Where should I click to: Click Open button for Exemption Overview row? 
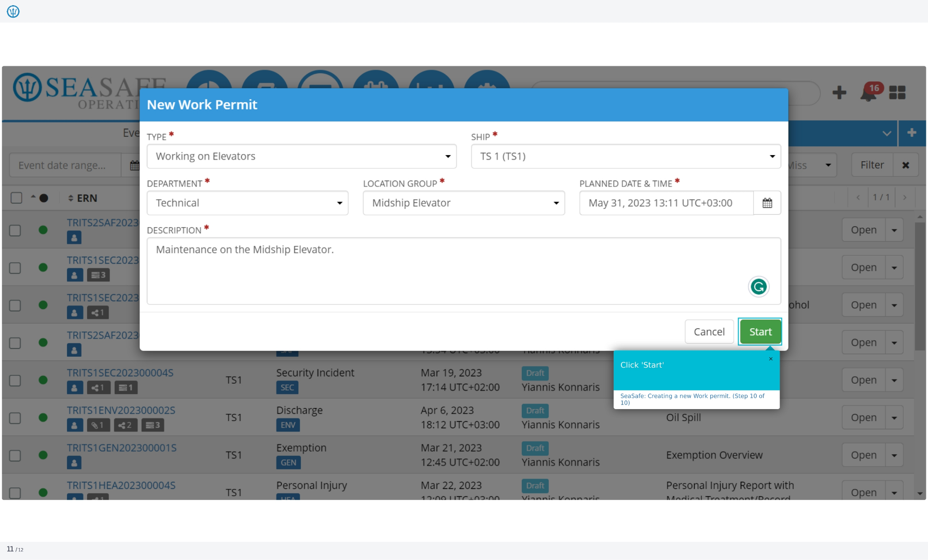pyautogui.click(x=863, y=455)
